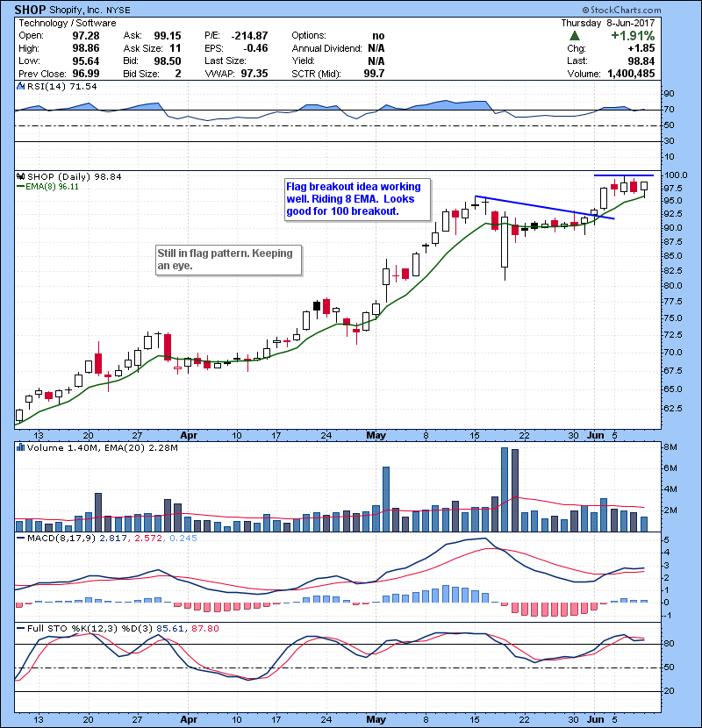
Task: Click the Low value 95.64
Action: coord(86,61)
